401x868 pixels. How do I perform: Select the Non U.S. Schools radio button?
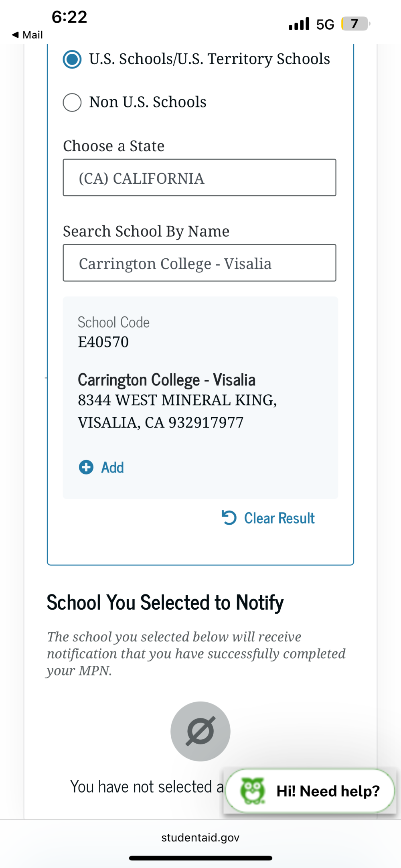point(72,102)
